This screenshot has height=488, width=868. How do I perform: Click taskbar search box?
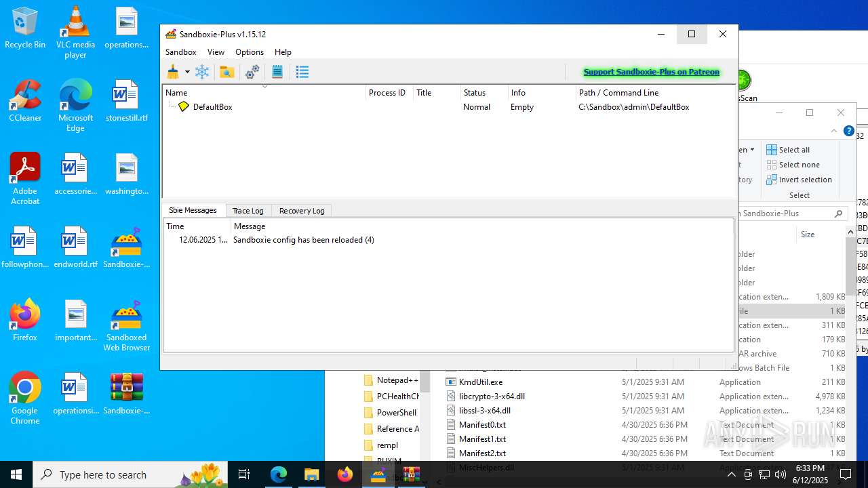click(x=131, y=474)
